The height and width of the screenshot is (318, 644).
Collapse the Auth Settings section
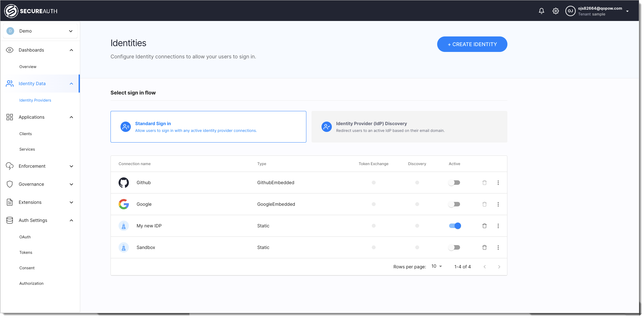(x=72, y=220)
